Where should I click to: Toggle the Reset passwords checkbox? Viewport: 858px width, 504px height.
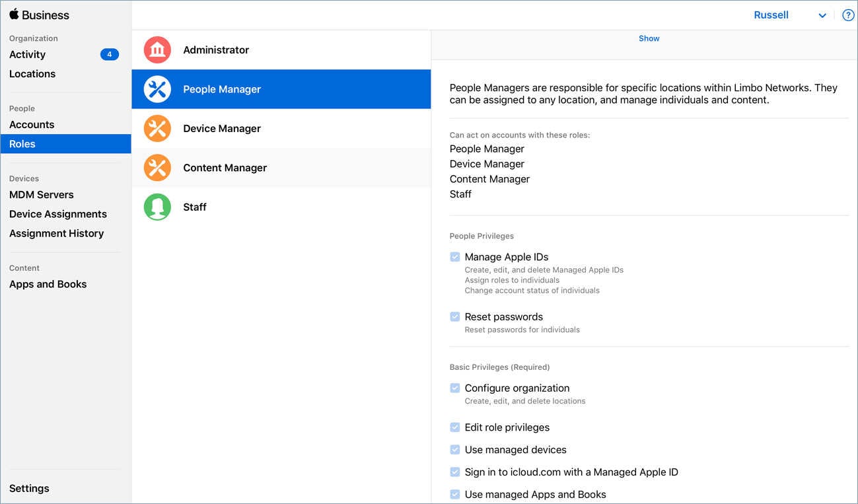[454, 316]
